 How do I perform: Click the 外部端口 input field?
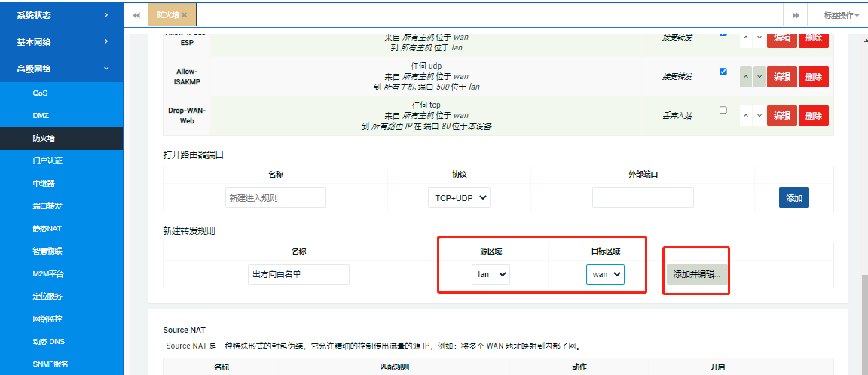coord(642,198)
